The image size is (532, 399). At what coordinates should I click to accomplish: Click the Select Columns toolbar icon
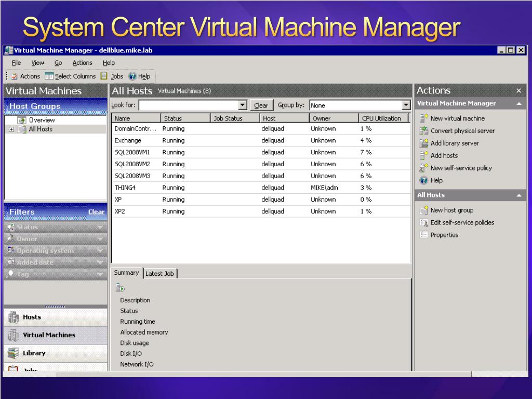click(x=49, y=76)
